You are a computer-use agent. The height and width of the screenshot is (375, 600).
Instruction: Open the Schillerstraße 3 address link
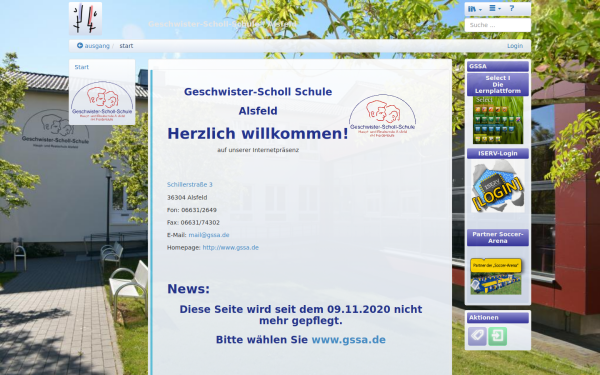pos(189,184)
